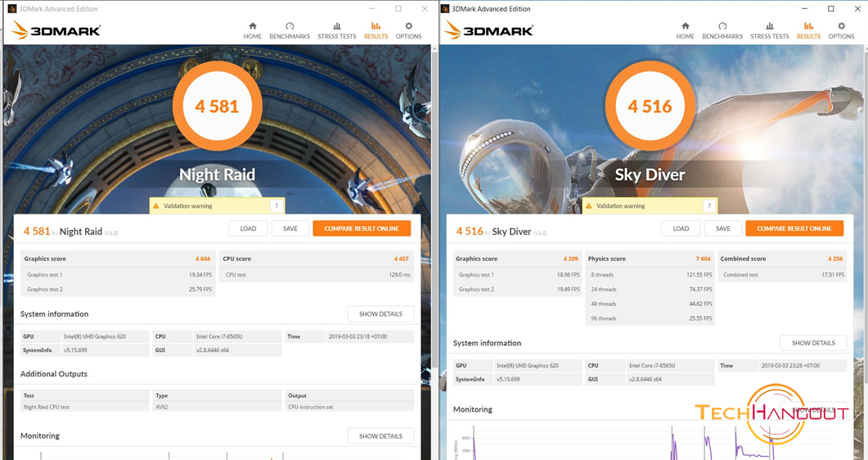868x460 pixels.
Task: Open STRESS TESTS in Night Raid window
Action: [x=336, y=30]
